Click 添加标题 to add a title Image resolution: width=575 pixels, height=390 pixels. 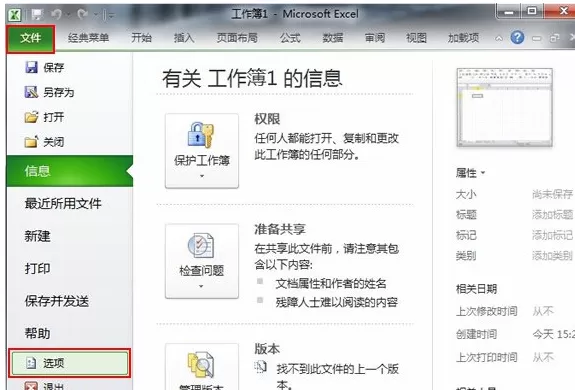[553, 214]
